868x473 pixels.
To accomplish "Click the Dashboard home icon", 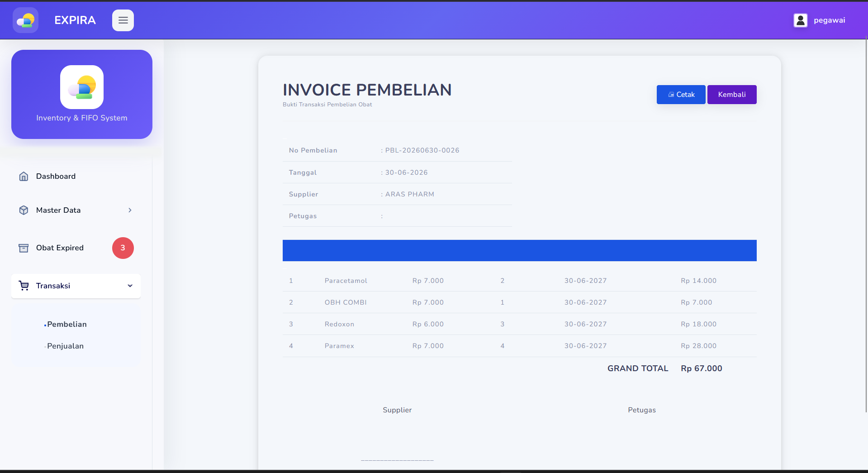I will pos(24,177).
